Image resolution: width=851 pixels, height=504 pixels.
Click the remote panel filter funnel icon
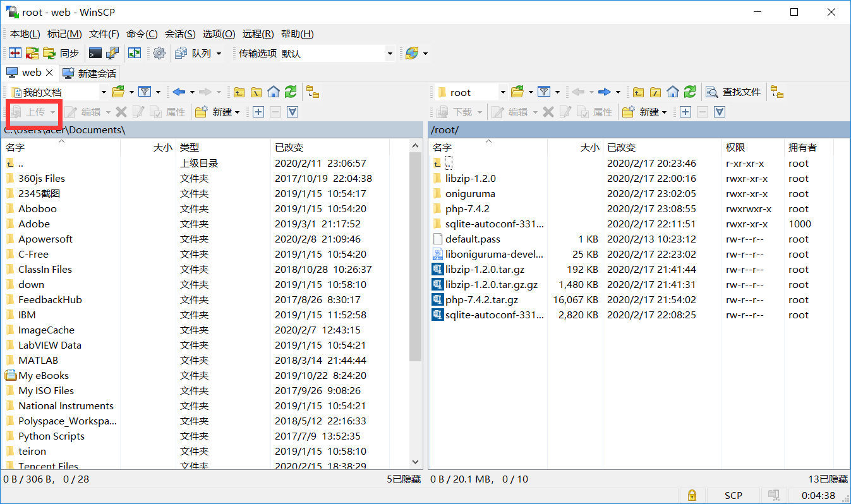[544, 92]
